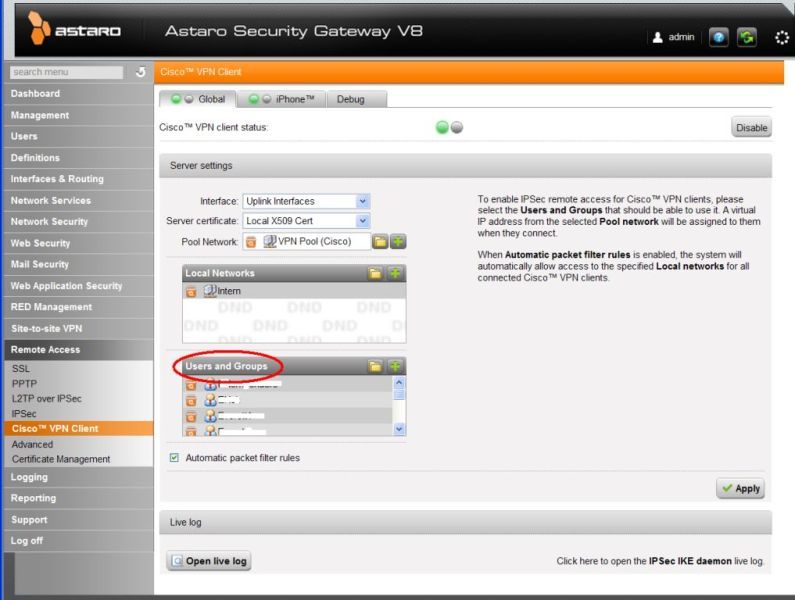This screenshot has width=795, height=600.
Task: Click the second user's person icon
Action: click(210, 400)
